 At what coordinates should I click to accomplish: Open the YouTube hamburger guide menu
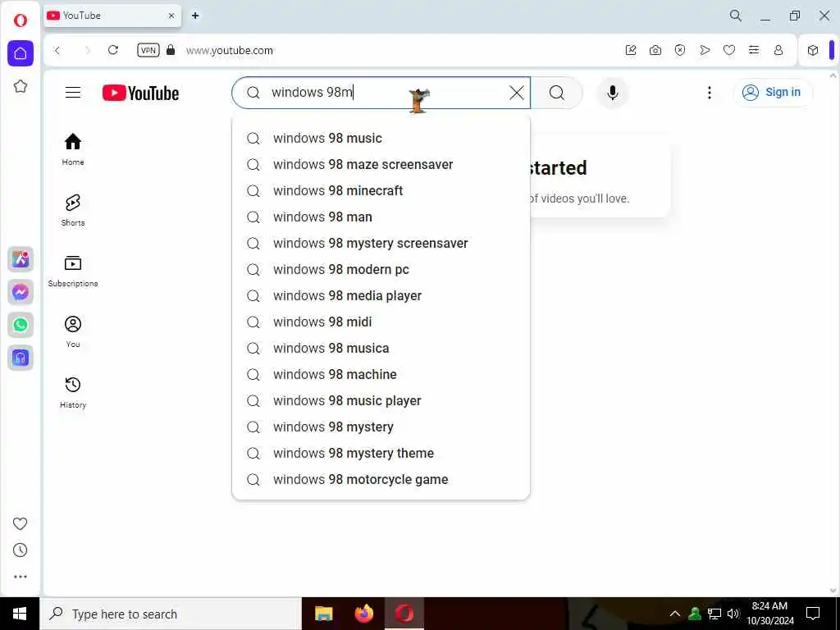pos(73,93)
